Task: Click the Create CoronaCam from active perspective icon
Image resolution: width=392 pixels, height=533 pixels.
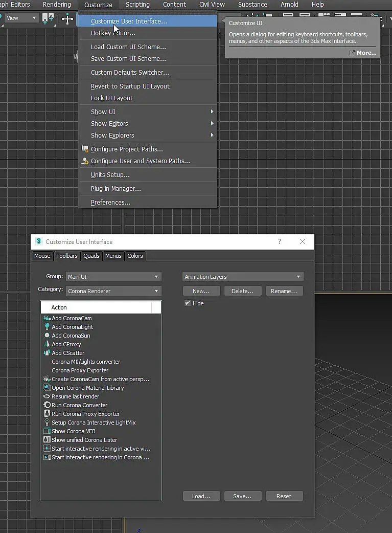Action: pyautogui.click(x=47, y=379)
